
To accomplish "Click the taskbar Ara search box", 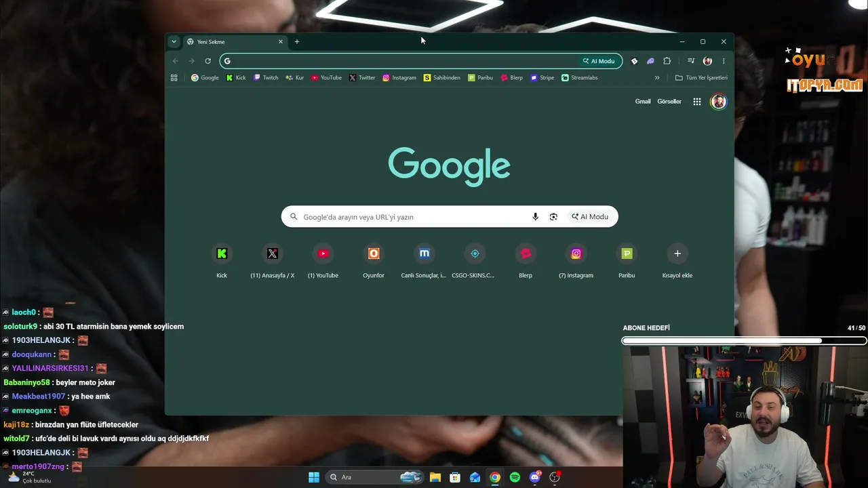I will coord(375,477).
